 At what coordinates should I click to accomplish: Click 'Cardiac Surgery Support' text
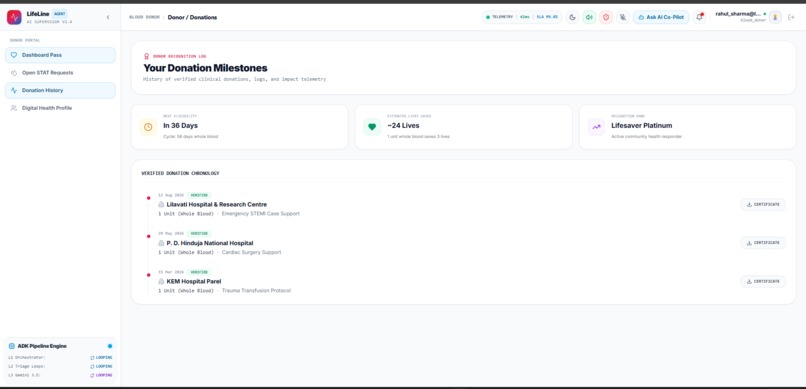tap(251, 252)
